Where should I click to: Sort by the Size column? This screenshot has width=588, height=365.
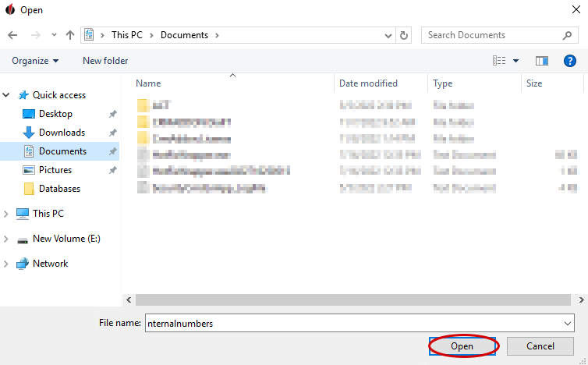(x=534, y=83)
